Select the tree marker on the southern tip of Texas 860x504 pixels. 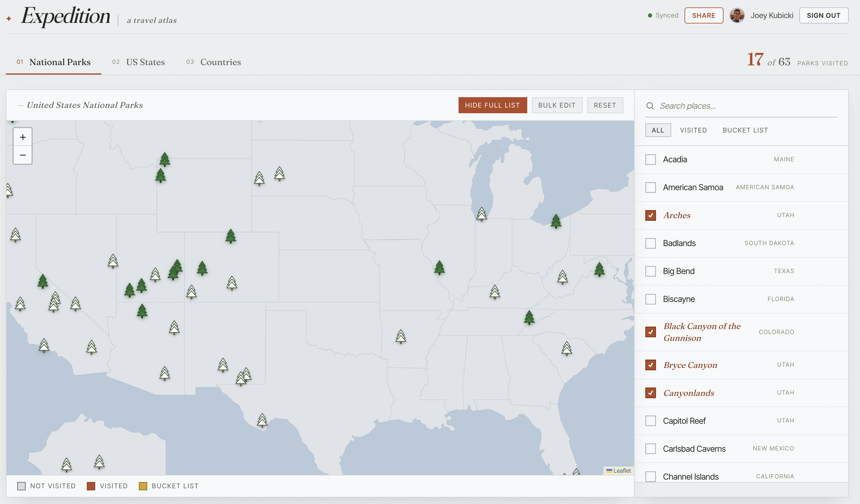tap(262, 420)
